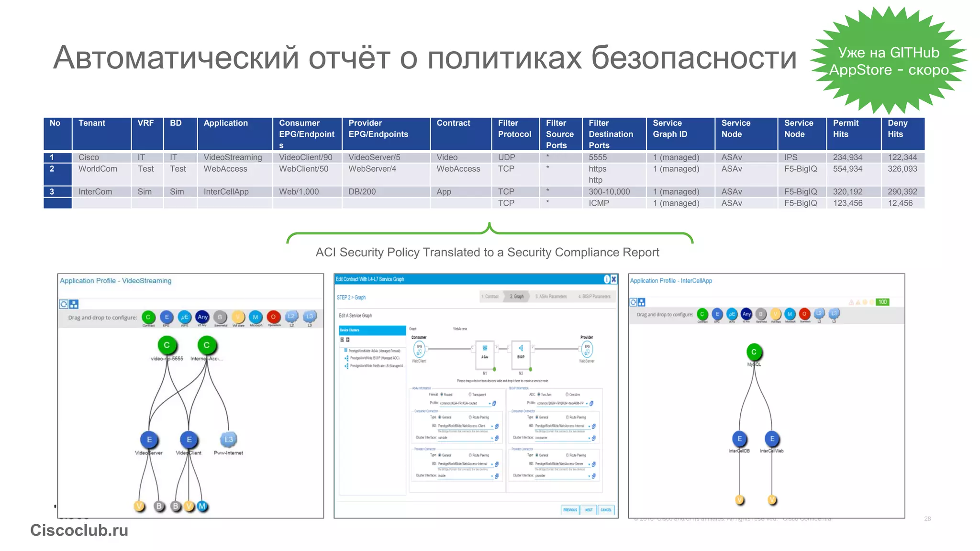Viewport: 980px width, 551px height.
Task: Click WebClient consumer EPG icon
Action: pyautogui.click(x=419, y=350)
